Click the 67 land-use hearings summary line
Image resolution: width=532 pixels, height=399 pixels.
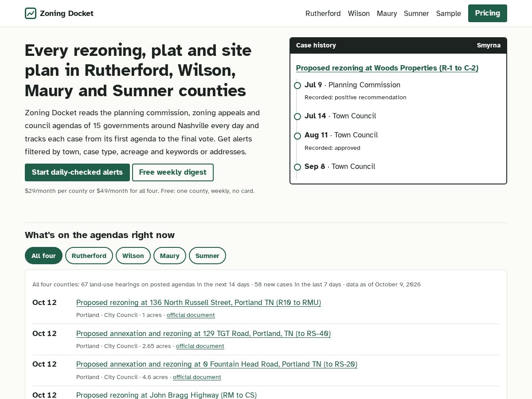click(x=227, y=285)
